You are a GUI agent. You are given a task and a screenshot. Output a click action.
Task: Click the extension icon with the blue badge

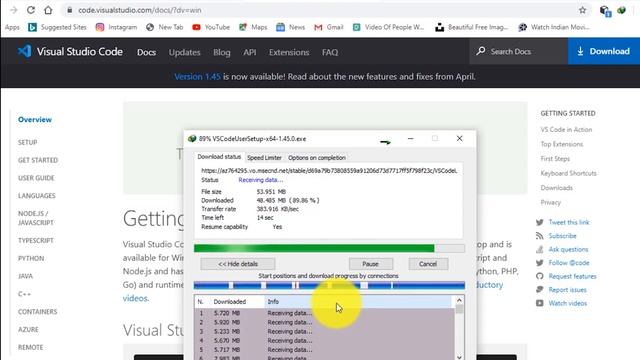[x=605, y=11]
